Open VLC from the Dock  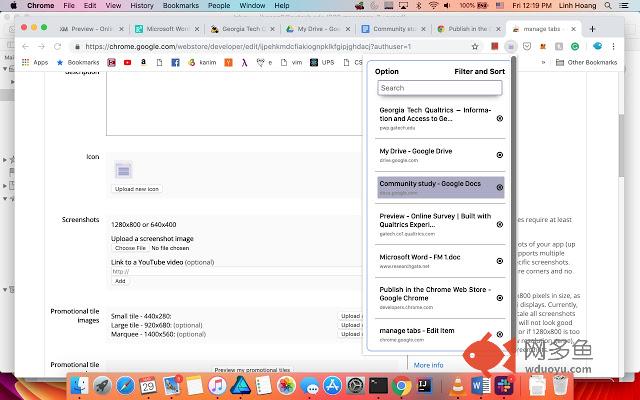[458, 385]
